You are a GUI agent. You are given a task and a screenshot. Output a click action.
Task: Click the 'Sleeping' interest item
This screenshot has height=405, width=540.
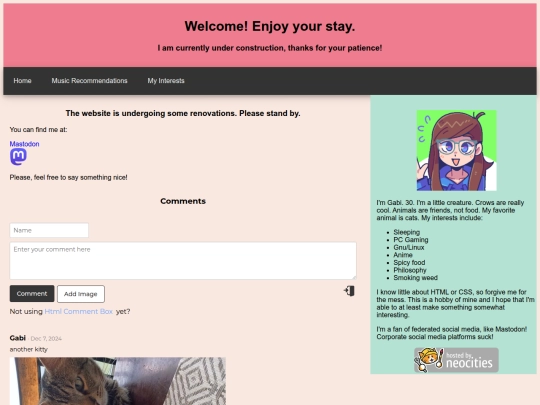[407, 232]
